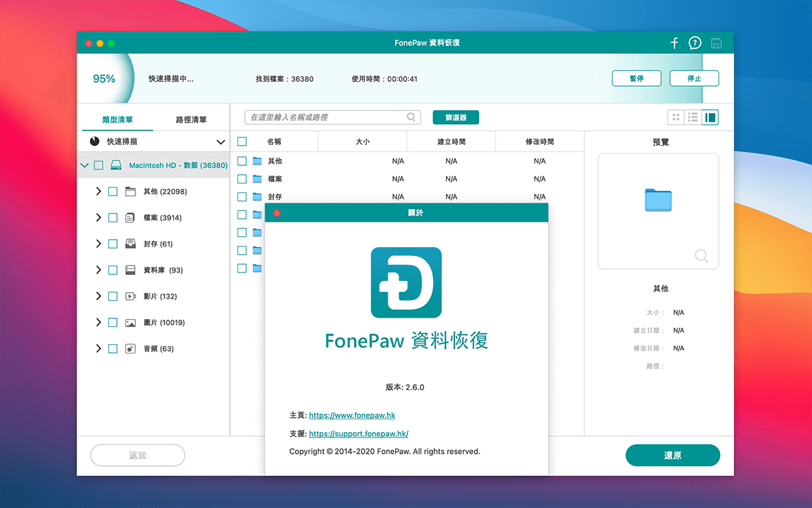Check the 音頻 (63) checkbox

tap(113, 349)
